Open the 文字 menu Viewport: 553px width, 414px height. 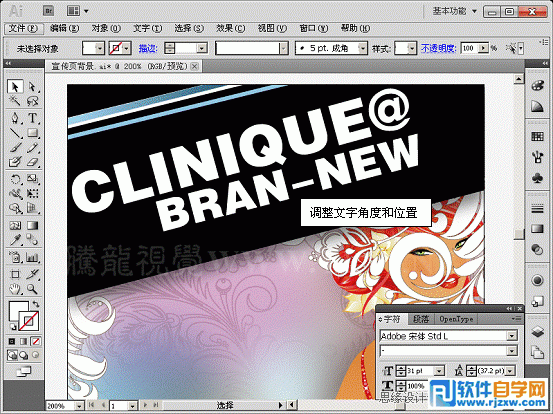tap(147, 28)
